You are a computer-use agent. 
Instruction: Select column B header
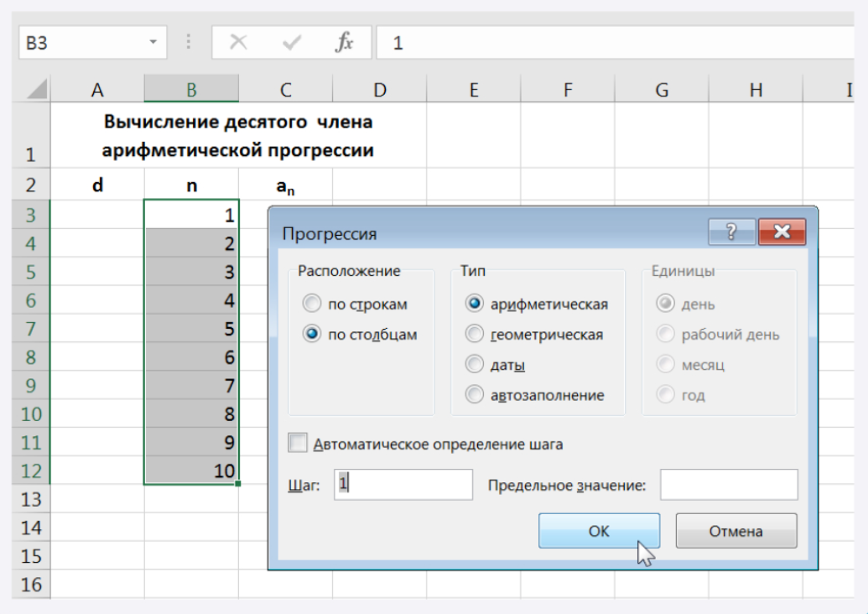[x=191, y=90]
